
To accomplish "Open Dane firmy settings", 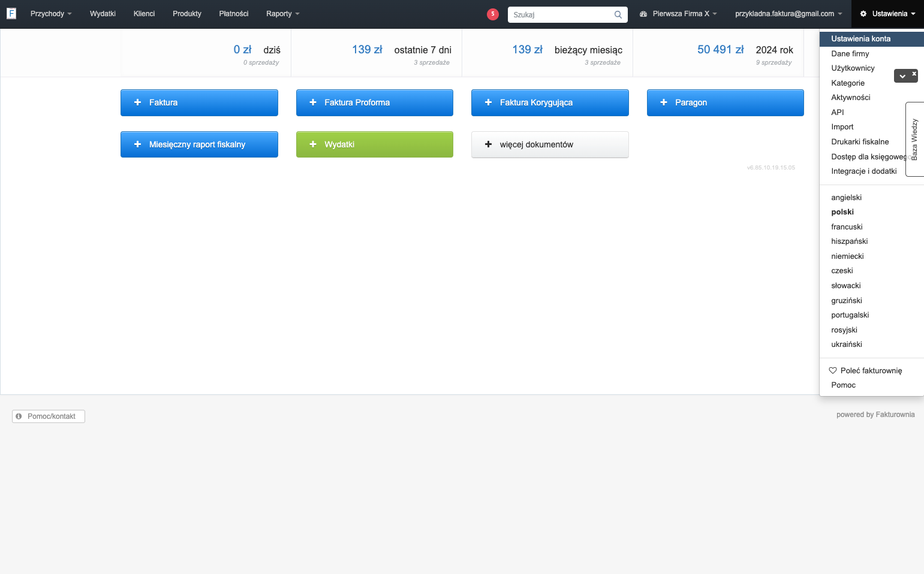I will [x=850, y=53].
